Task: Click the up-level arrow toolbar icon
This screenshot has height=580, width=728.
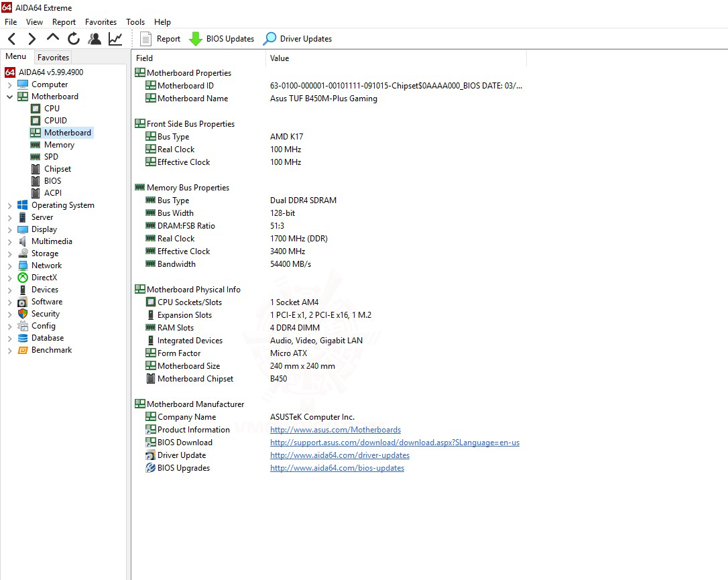Action: point(53,38)
